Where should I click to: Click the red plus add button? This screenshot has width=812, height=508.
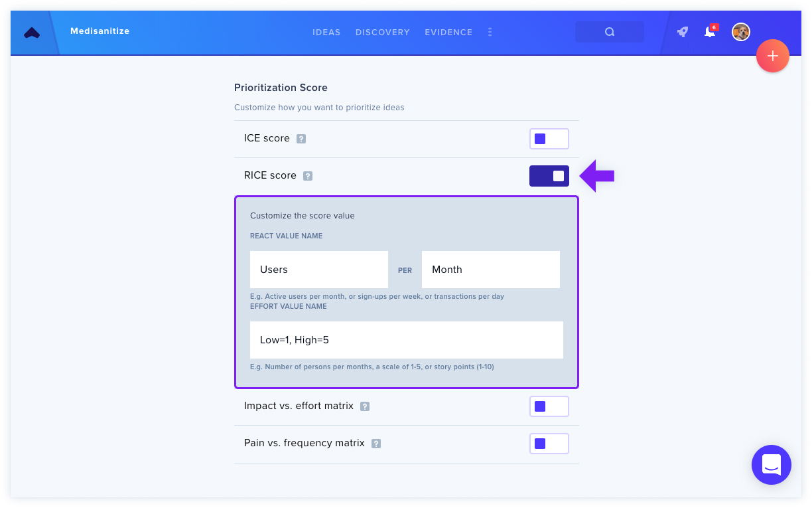772,56
